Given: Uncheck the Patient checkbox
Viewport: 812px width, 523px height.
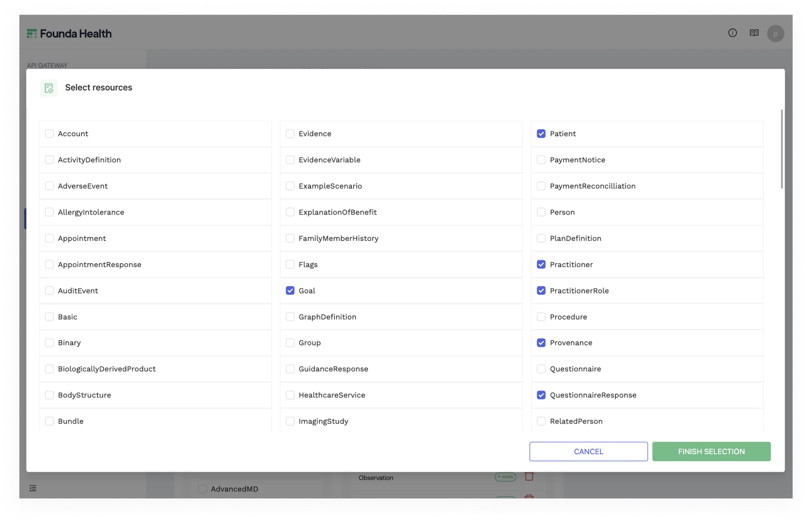Looking at the screenshot, I should click(541, 133).
